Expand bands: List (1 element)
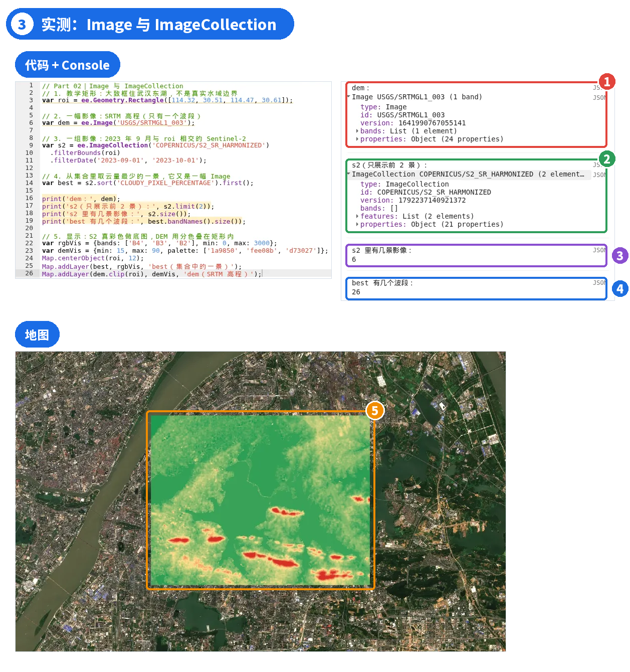Viewport: 630px width, 672px height. click(x=357, y=131)
